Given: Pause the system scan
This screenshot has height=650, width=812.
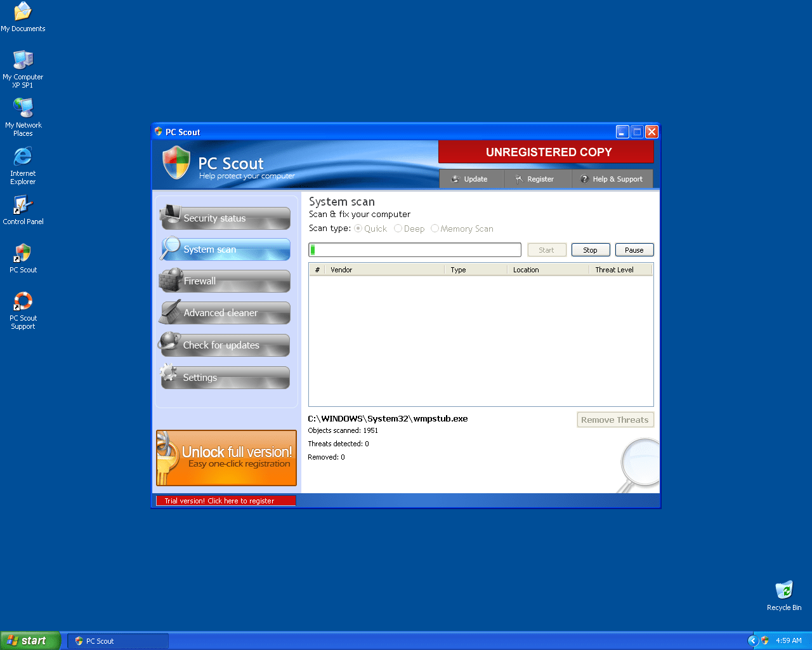Looking at the screenshot, I should pos(634,250).
